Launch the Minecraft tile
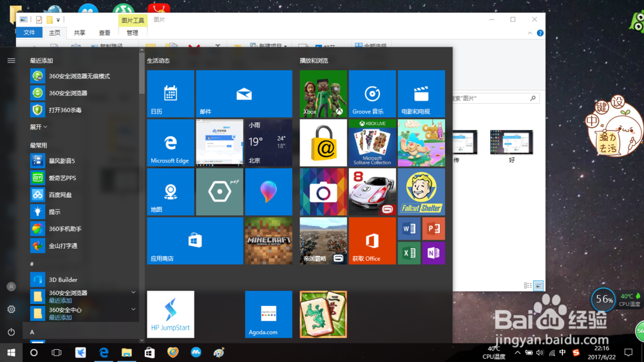Image resolution: width=644 pixels, height=362 pixels. (x=269, y=241)
